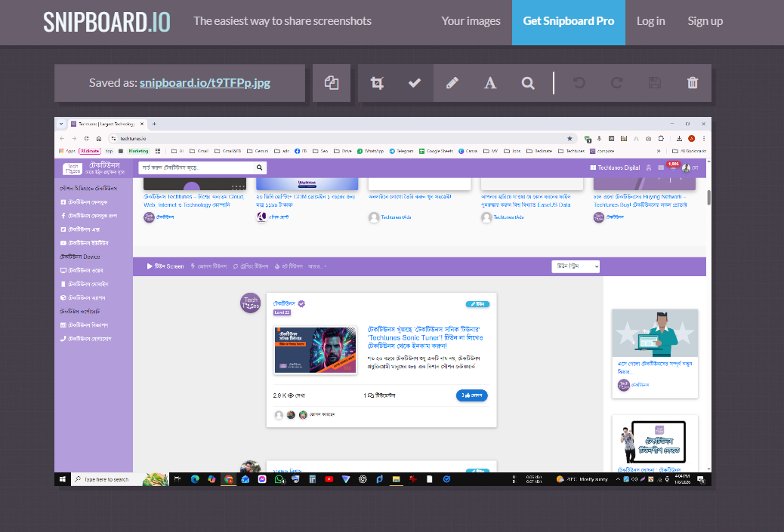Open the Windows Start menu

click(62, 478)
